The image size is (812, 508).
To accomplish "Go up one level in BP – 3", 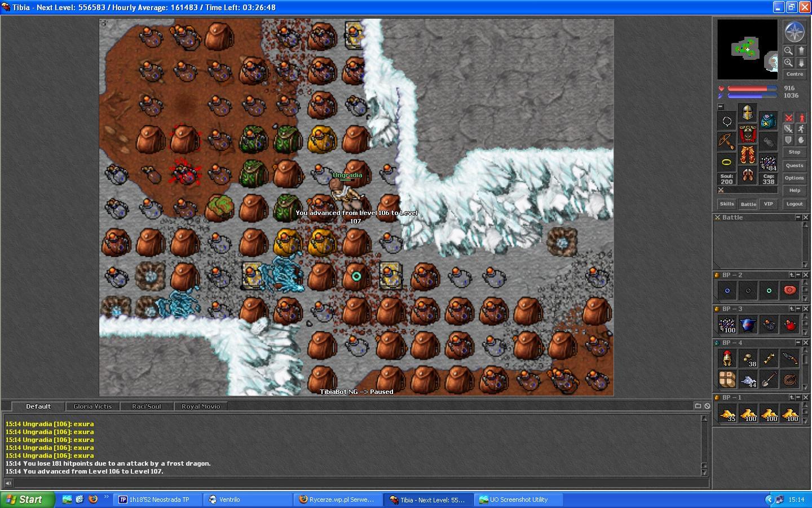I will (x=792, y=309).
